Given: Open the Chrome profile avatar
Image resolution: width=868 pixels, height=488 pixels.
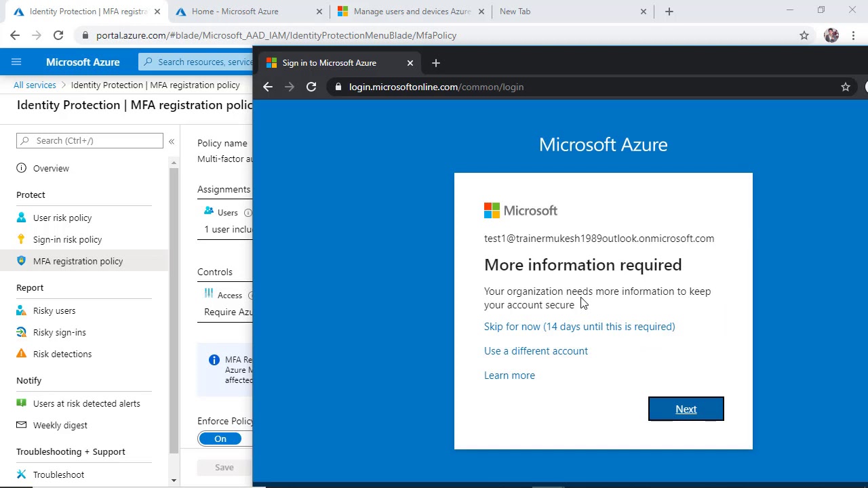Looking at the screenshot, I should point(831,35).
